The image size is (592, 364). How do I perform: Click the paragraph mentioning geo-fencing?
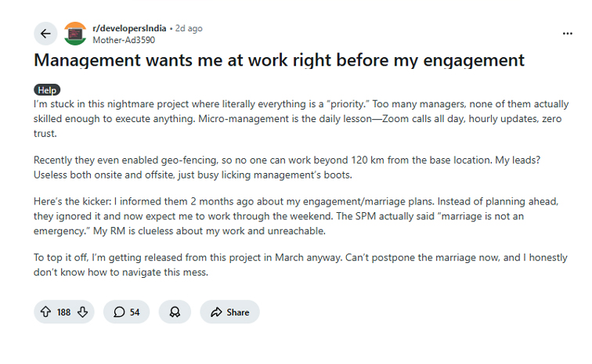(x=291, y=167)
